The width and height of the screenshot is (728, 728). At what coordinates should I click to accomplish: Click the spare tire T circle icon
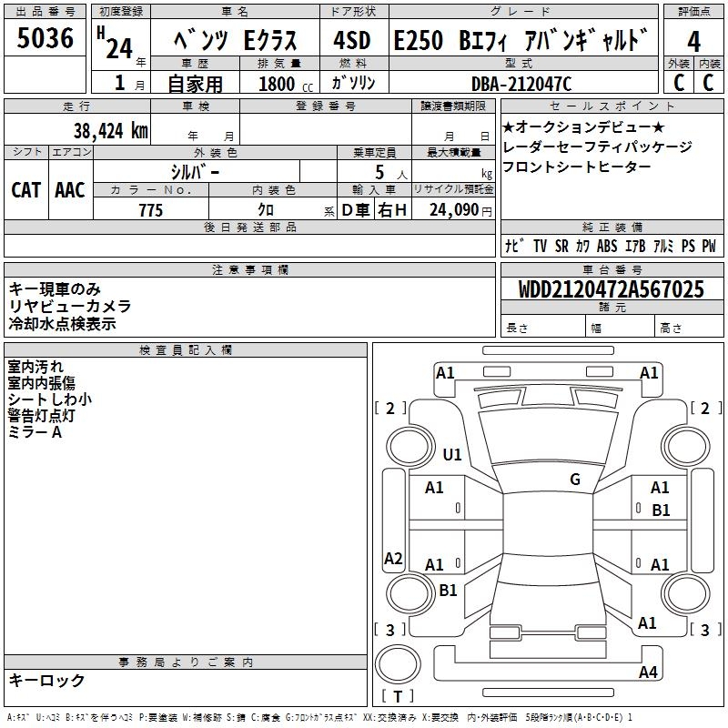click(398, 663)
